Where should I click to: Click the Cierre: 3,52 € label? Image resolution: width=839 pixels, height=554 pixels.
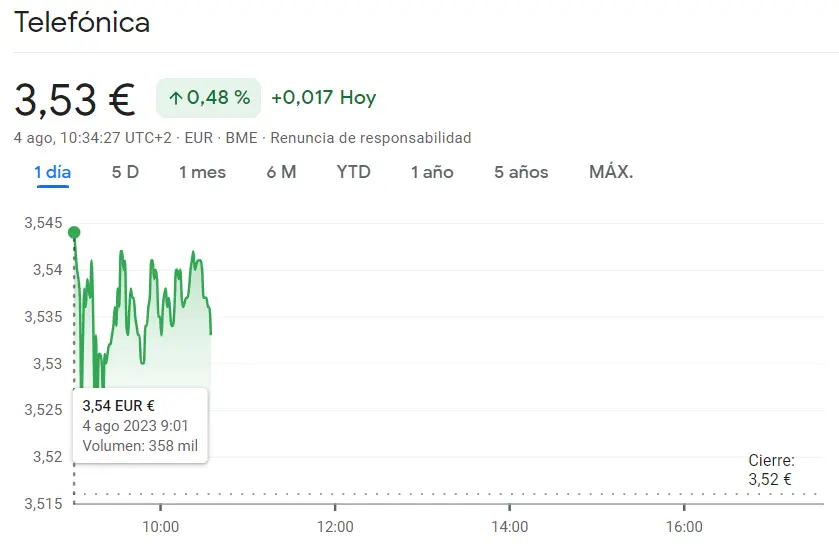[x=771, y=469]
